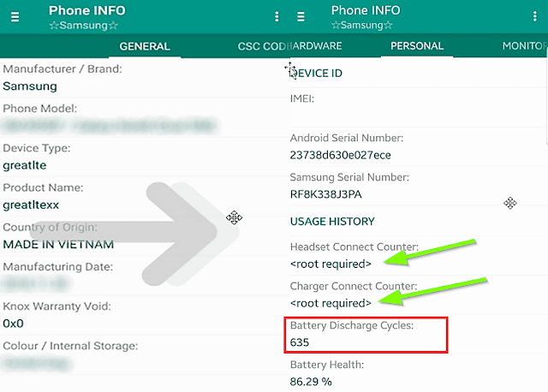The width and height of the screenshot is (548, 392).
Task: Switch to the GENERAL tab
Action: 145,46
